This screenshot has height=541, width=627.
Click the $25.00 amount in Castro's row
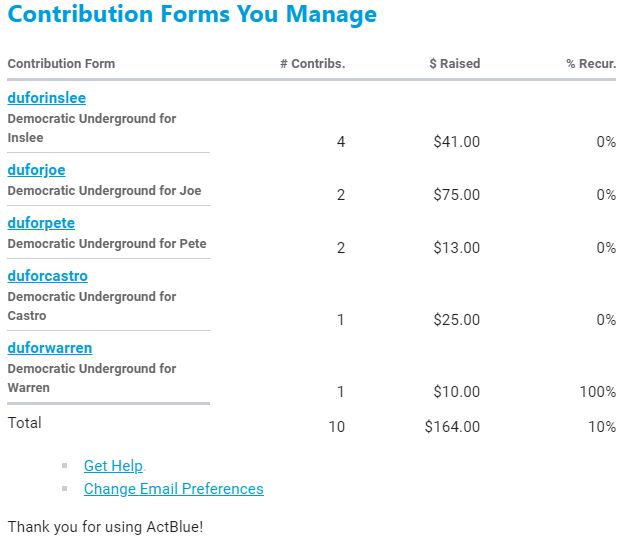coord(456,320)
